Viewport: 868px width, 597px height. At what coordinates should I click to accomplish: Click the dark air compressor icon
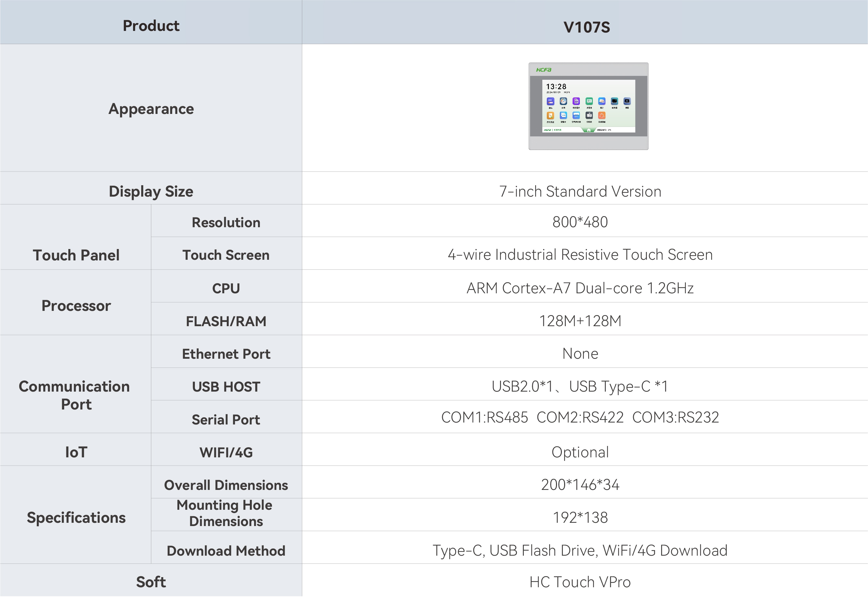pos(589,116)
